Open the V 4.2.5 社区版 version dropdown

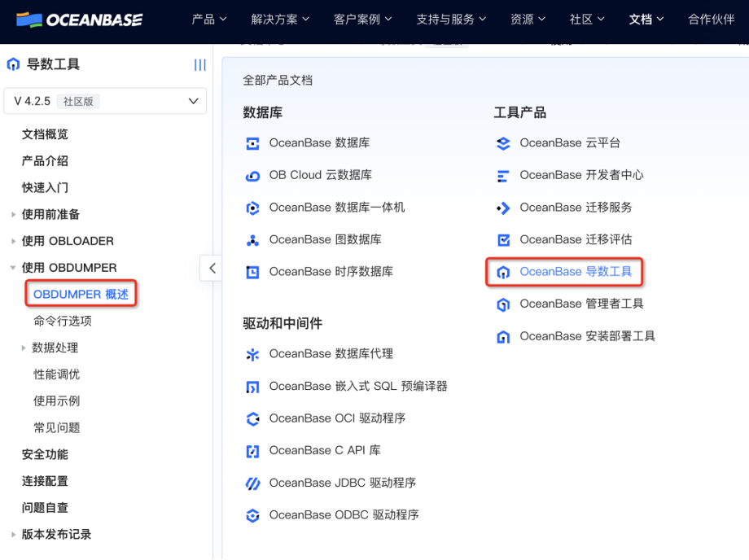pyautogui.click(x=105, y=101)
